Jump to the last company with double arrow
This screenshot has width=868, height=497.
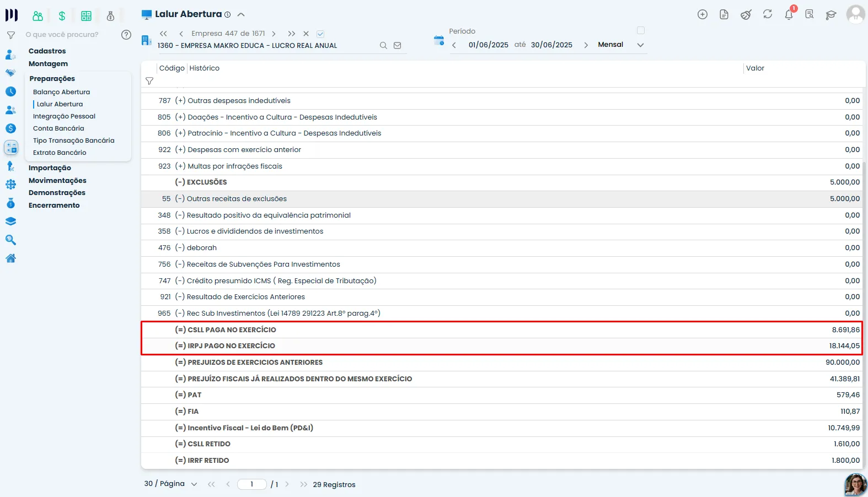[x=292, y=34]
